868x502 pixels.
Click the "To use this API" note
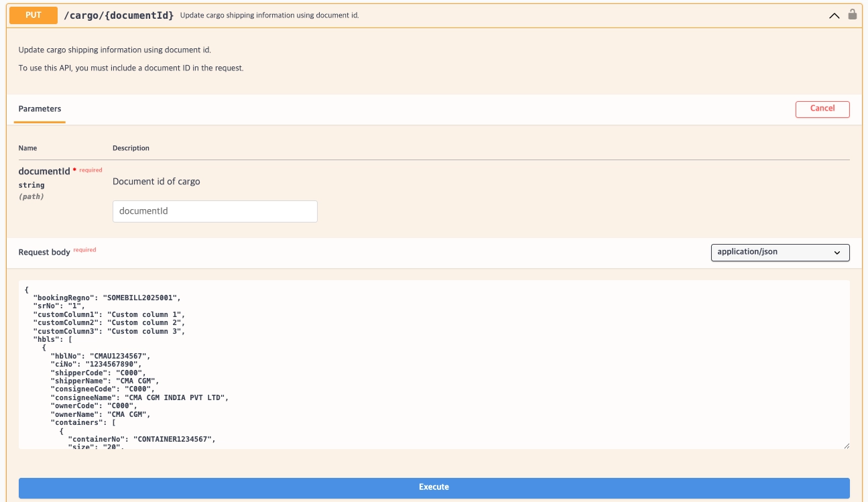131,68
